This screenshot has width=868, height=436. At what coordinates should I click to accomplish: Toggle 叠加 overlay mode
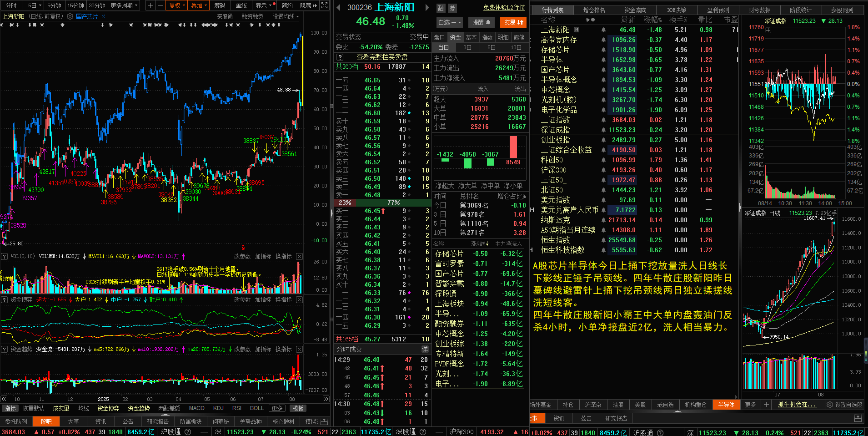click(x=199, y=5)
